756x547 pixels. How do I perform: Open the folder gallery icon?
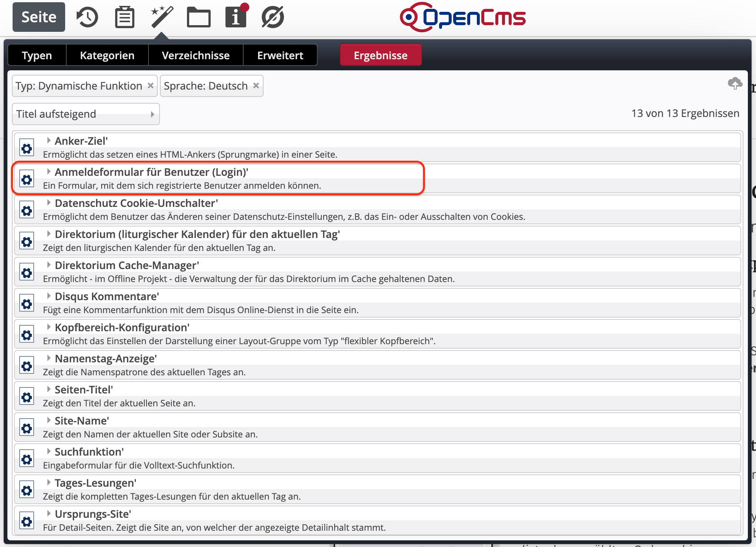tap(199, 17)
